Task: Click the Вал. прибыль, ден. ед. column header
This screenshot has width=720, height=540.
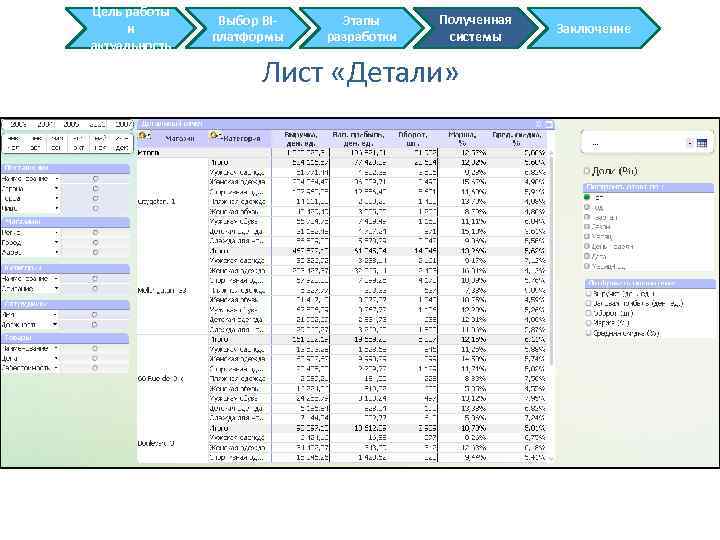Action: point(358,139)
